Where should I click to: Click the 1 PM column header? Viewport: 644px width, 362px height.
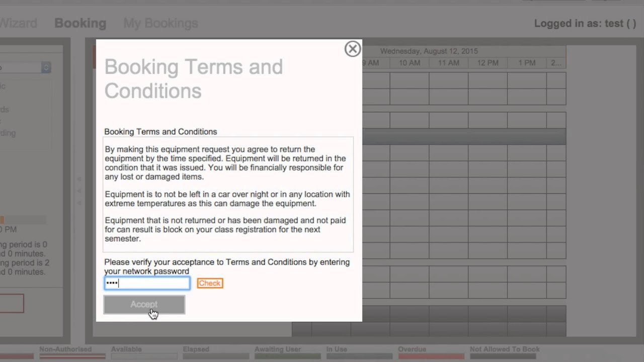pyautogui.click(x=527, y=63)
